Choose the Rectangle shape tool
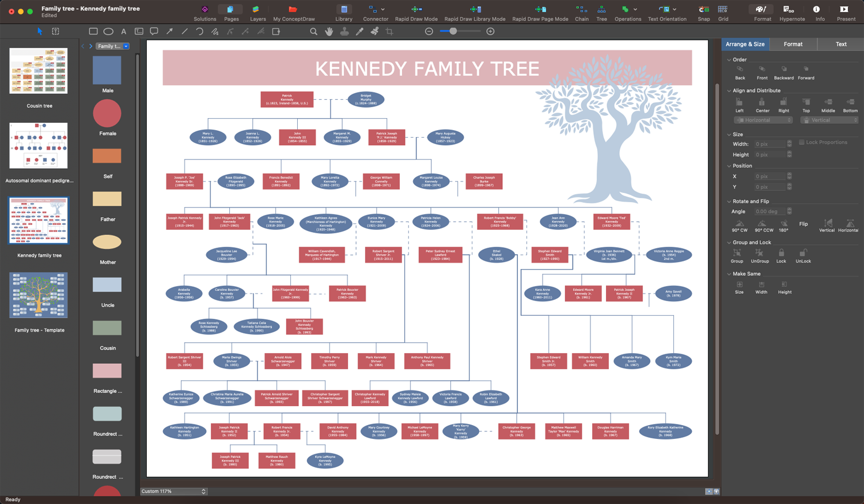The height and width of the screenshot is (504, 864). (x=93, y=31)
